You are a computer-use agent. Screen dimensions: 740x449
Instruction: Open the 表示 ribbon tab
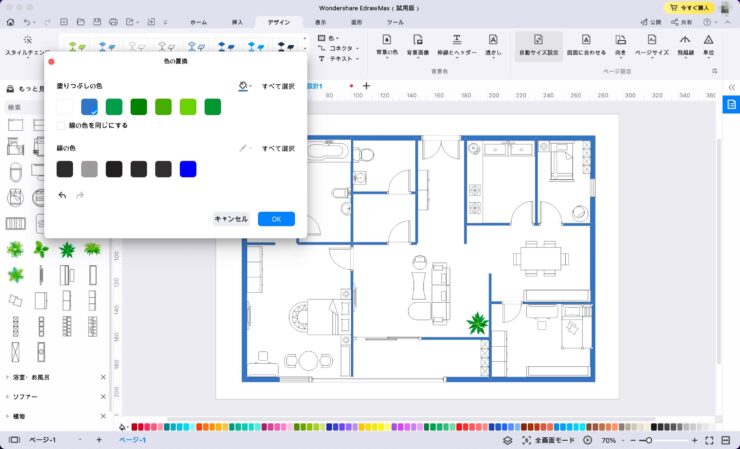coord(320,21)
